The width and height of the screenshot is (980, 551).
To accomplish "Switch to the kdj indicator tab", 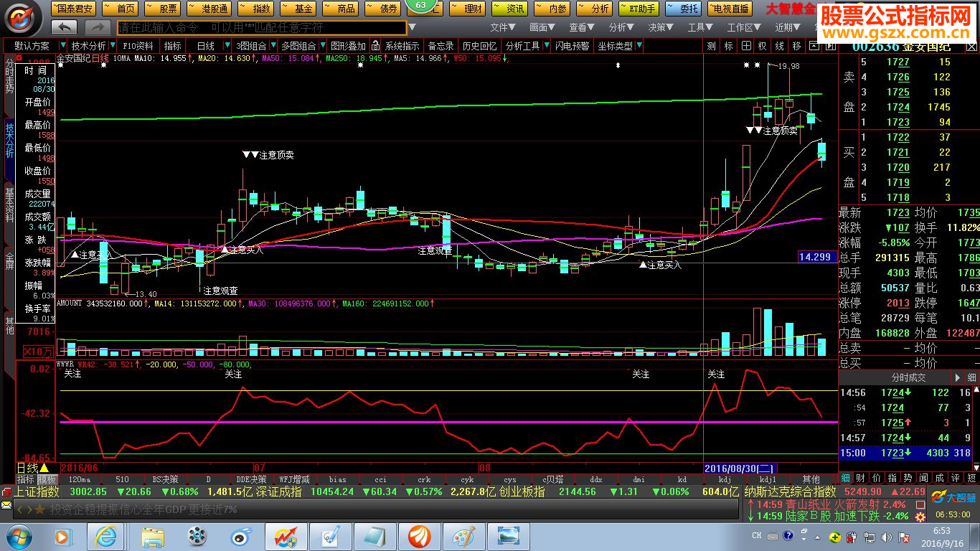I will coord(725,479).
